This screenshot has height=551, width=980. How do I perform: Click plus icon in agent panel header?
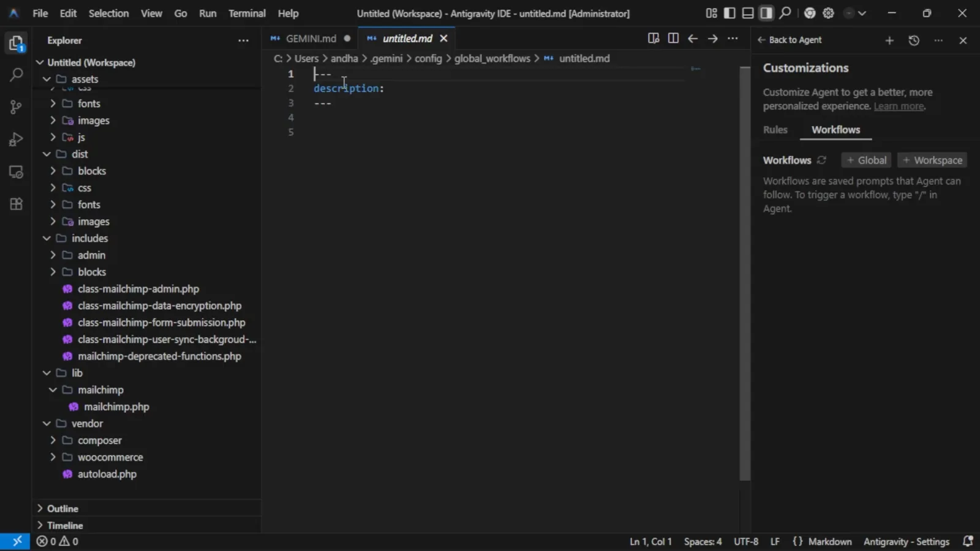pos(889,40)
